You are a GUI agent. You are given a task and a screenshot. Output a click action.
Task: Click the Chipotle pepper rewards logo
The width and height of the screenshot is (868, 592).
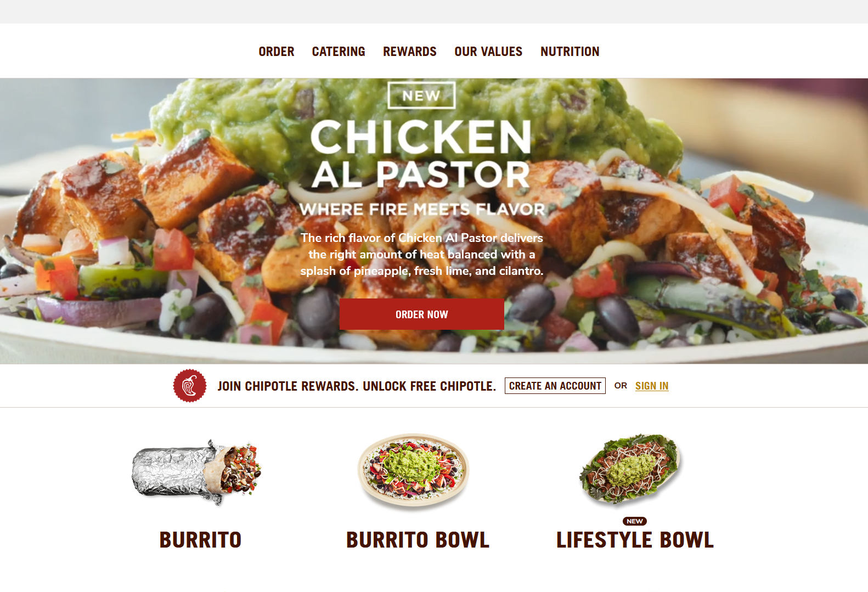pyautogui.click(x=190, y=386)
